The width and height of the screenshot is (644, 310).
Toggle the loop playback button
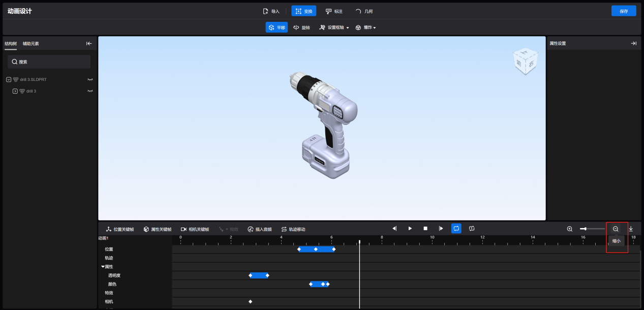(x=456, y=229)
